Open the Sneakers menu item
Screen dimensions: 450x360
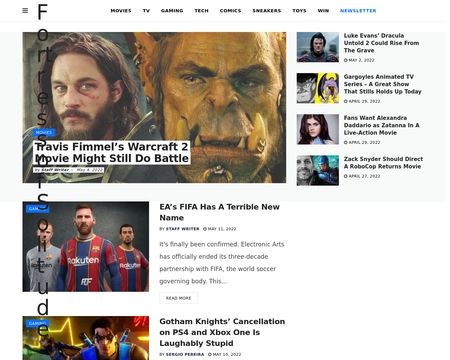[267, 11]
